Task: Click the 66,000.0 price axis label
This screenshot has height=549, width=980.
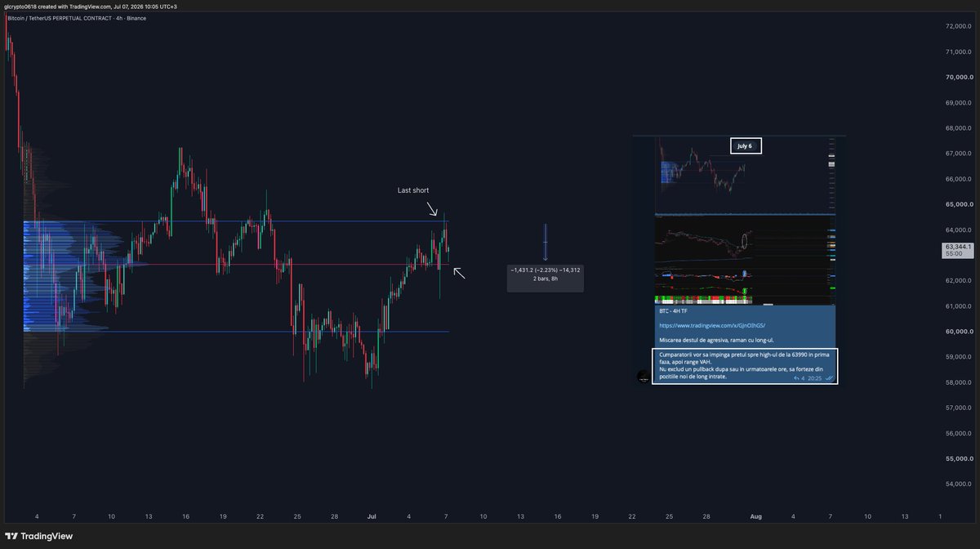Action: tap(958, 179)
